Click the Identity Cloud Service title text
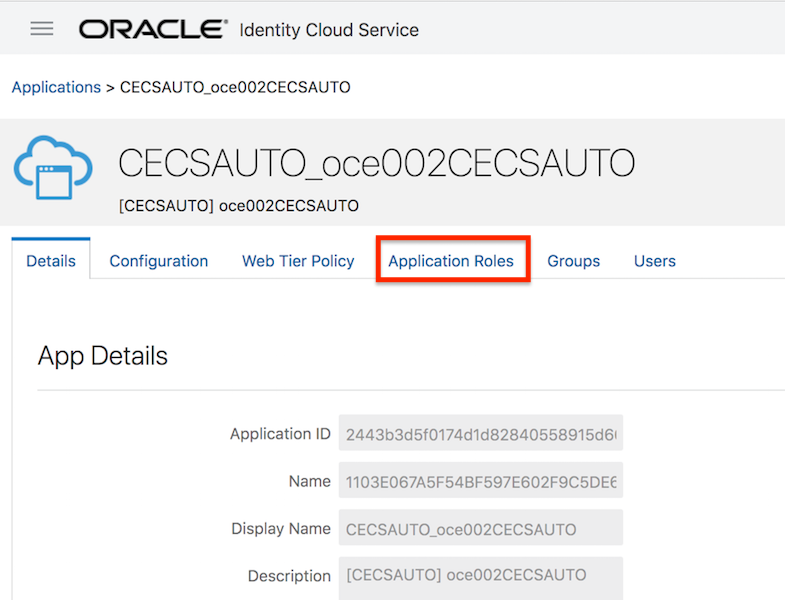The width and height of the screenshot is (785, 600). click(x=329, y=30)
